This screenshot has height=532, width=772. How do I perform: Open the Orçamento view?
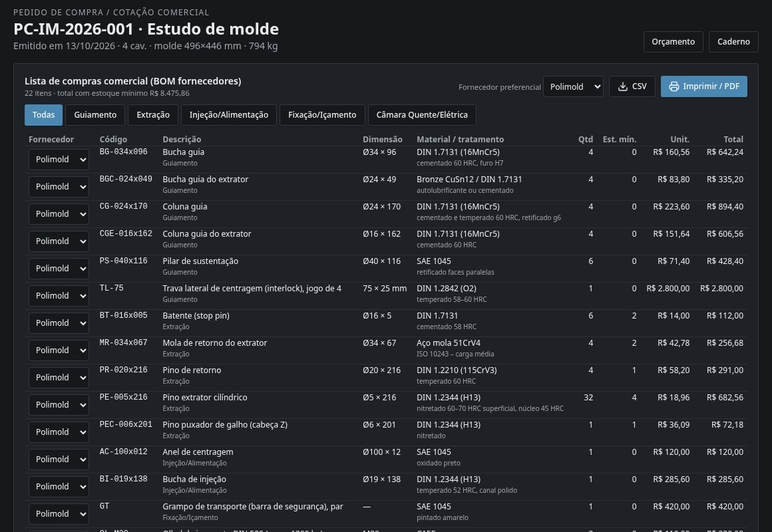(x=673, y=42)
